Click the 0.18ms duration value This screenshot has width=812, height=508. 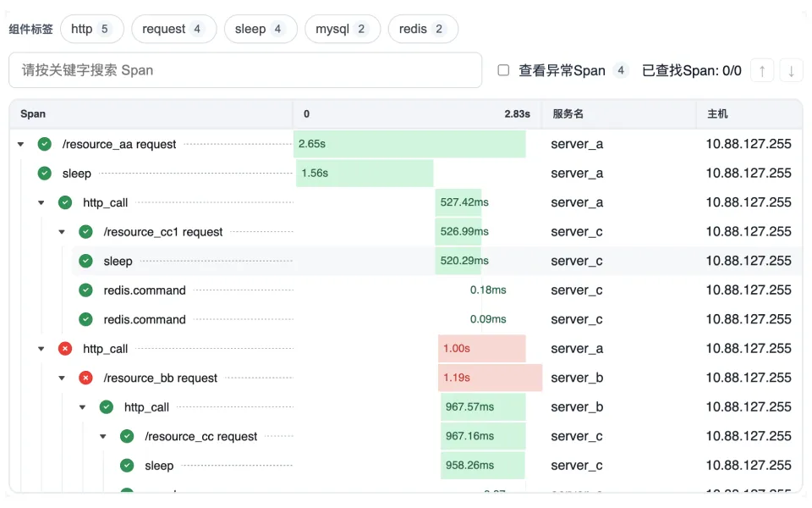tap(488, 290)
